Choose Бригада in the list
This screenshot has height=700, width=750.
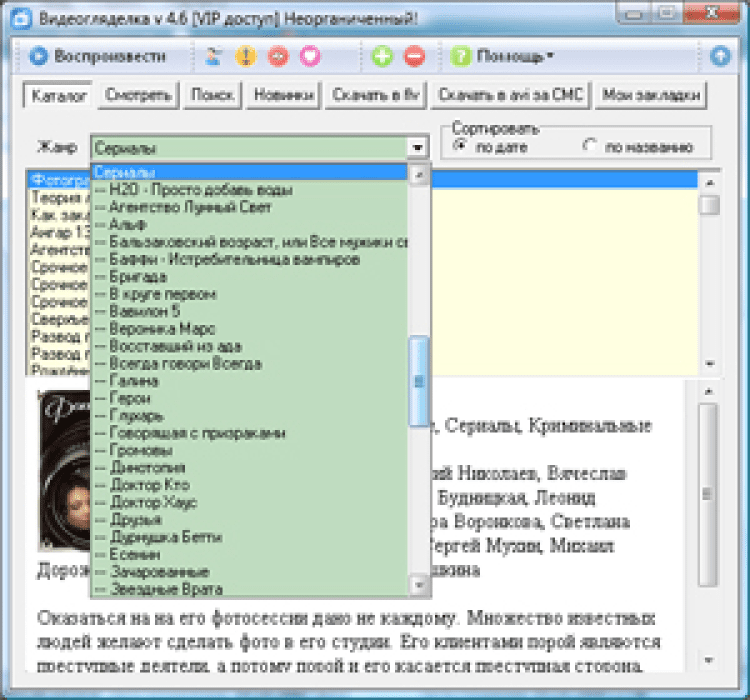(249, 277)
